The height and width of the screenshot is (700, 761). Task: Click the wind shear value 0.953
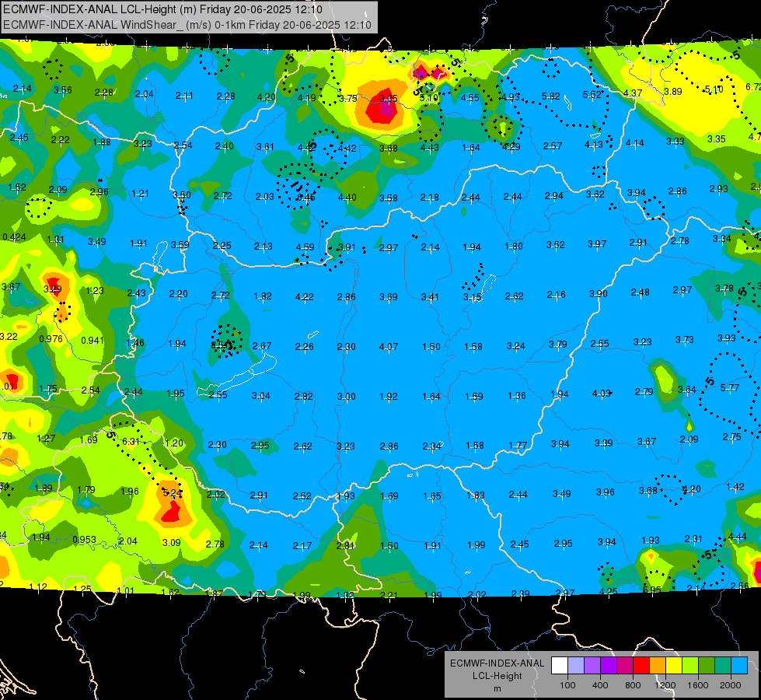85,540
